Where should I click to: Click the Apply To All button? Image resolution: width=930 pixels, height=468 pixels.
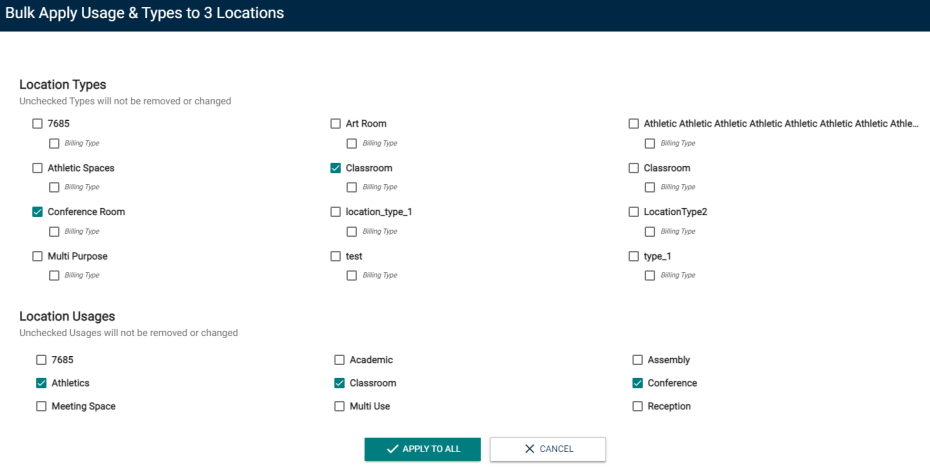point(422,449)
